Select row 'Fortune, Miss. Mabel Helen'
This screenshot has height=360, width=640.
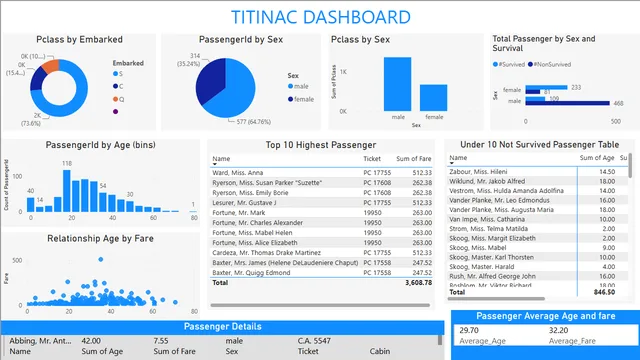(x=322, y=233)
